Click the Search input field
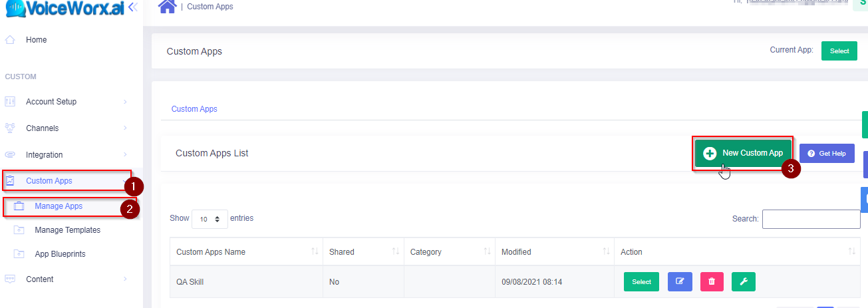The image size is (868, 308). pyautogui.click(x=811, y=219)
